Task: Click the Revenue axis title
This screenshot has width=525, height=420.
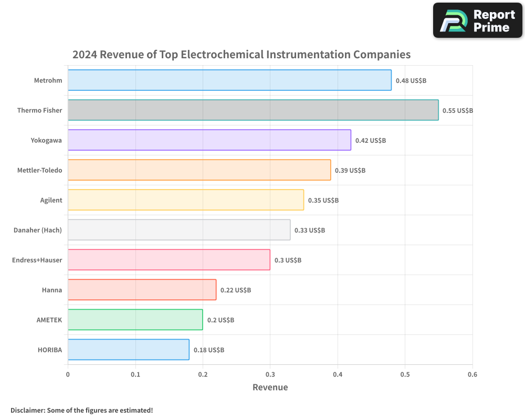Action: (x=270, y=387)
